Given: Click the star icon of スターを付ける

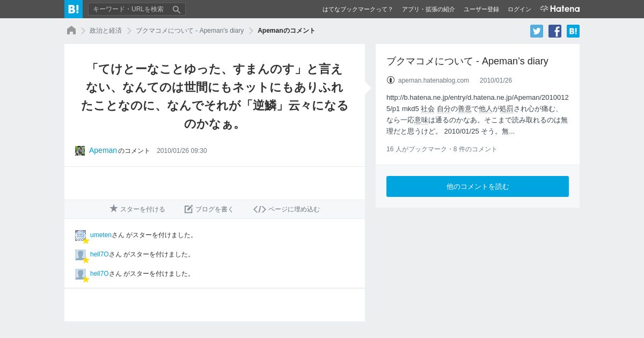Looking at the screenshot, I should (x=114, y=209).
